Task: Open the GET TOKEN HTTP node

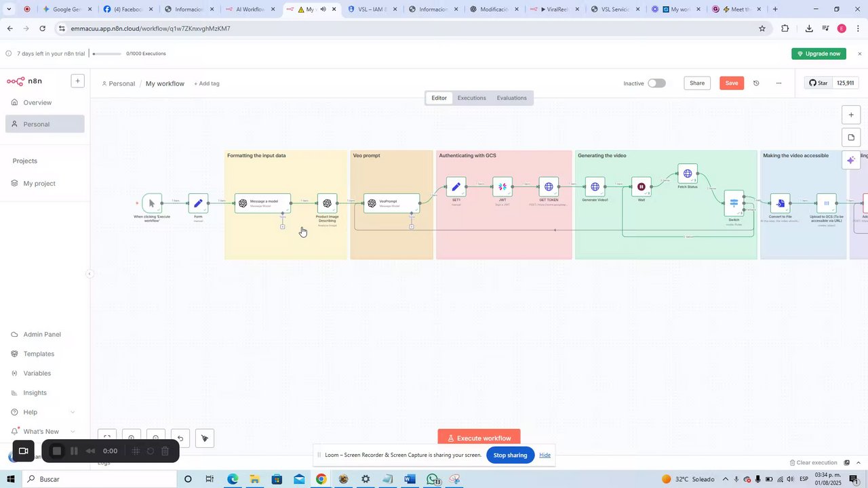Action: (x=549, y=186)
